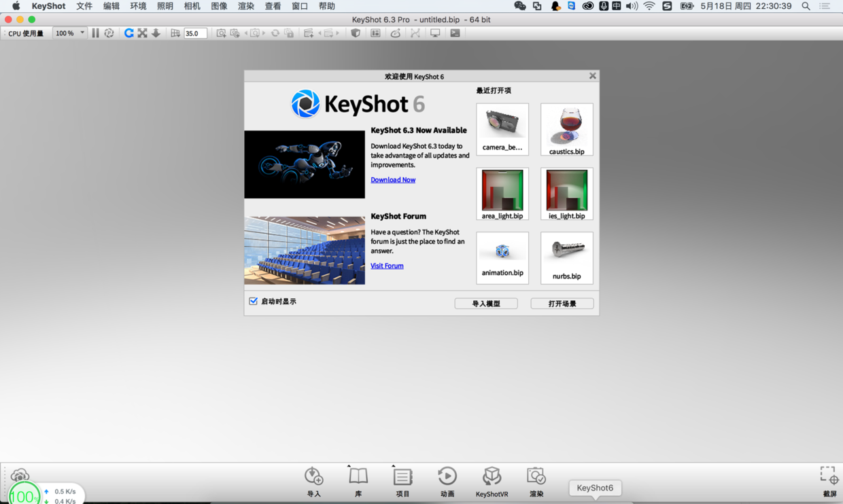843x504 pixels.
Task: Open the CPU usage 100% dropdown
Action: pyautogui.click(x=70, y=33)
